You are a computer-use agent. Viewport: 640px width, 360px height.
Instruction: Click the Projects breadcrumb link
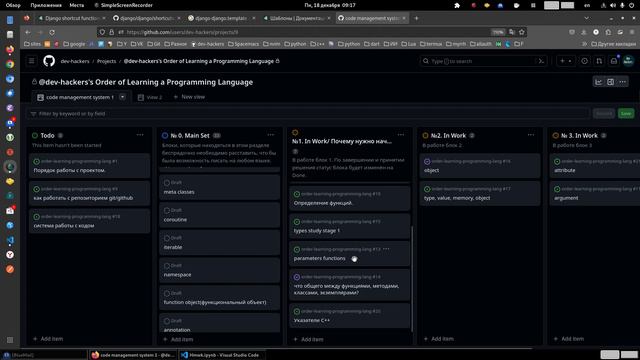point(107,61)
